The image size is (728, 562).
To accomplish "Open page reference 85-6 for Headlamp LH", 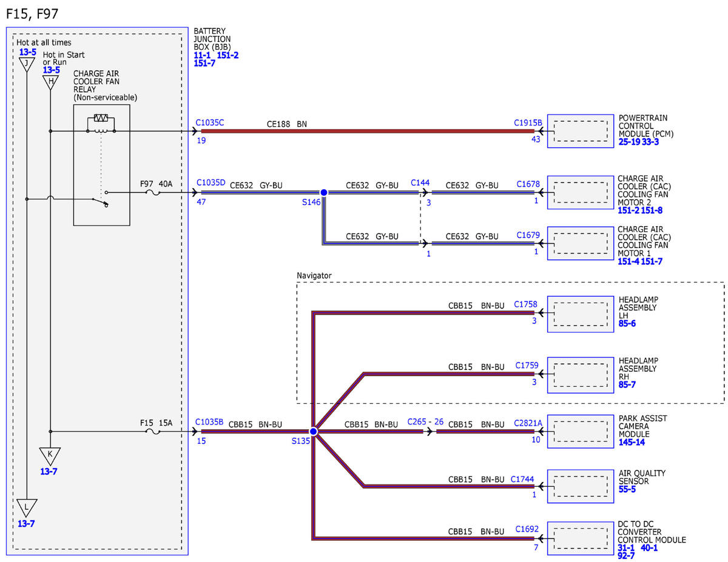I will point(627,323).
